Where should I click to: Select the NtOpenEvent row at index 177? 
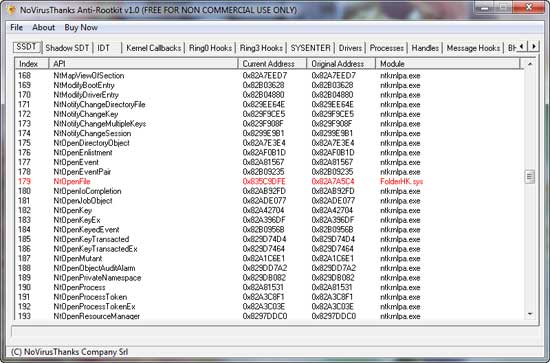269,162
